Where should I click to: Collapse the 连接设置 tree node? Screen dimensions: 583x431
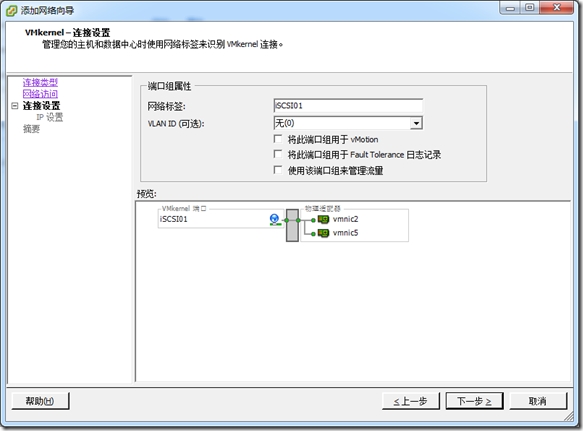click(x=15, y=106)
